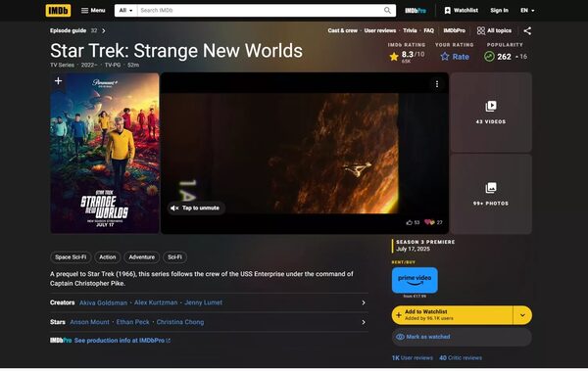The height and width of the screenshot is (371, 588).
Task: Open the All search category dropdown
Action: coord(126,11)
